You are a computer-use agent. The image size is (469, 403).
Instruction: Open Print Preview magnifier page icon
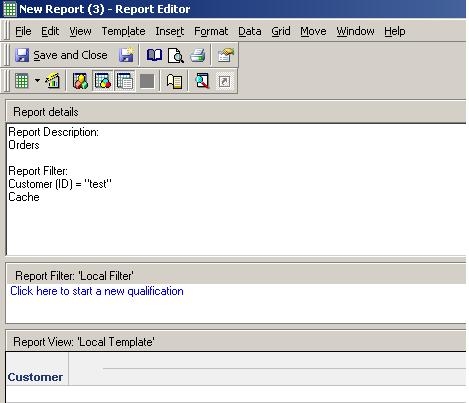[x=176, y=55]
